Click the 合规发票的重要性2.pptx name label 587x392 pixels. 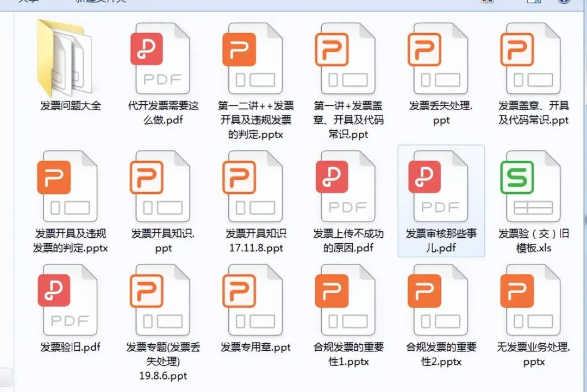[x=441, y=354]
